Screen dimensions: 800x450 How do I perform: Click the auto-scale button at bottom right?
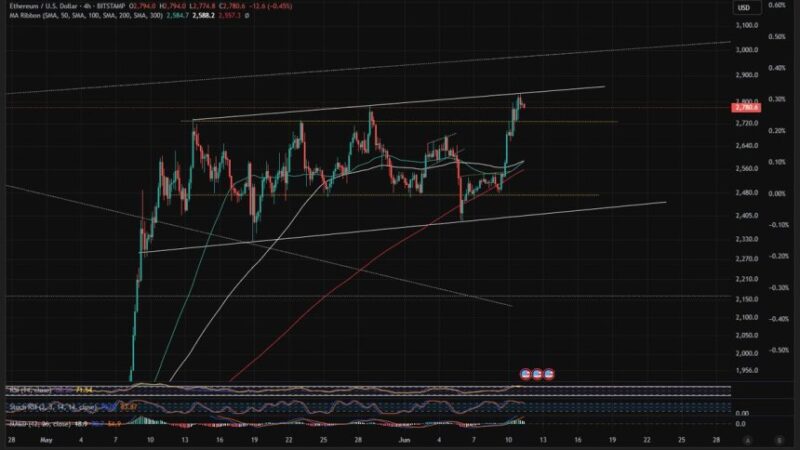tap(748, 440)
